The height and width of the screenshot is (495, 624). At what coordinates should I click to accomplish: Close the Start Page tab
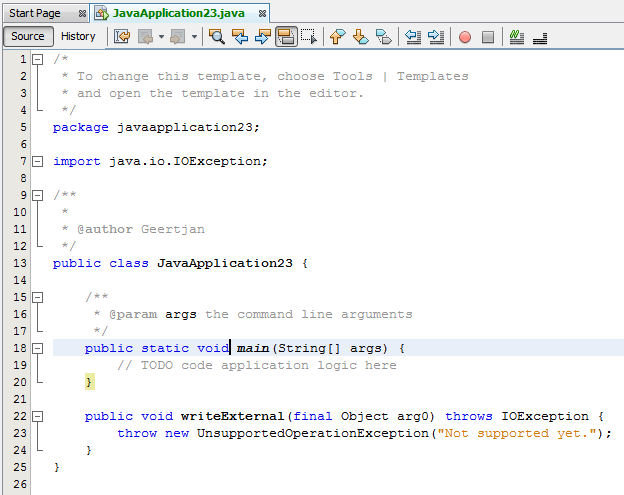click(x=81, y=13)
